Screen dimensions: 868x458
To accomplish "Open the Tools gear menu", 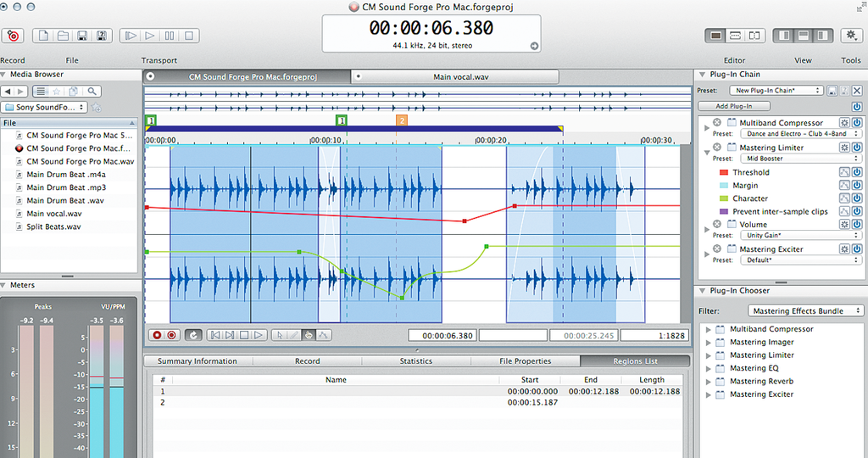I will pyautogui.click(x=851, y=36).
